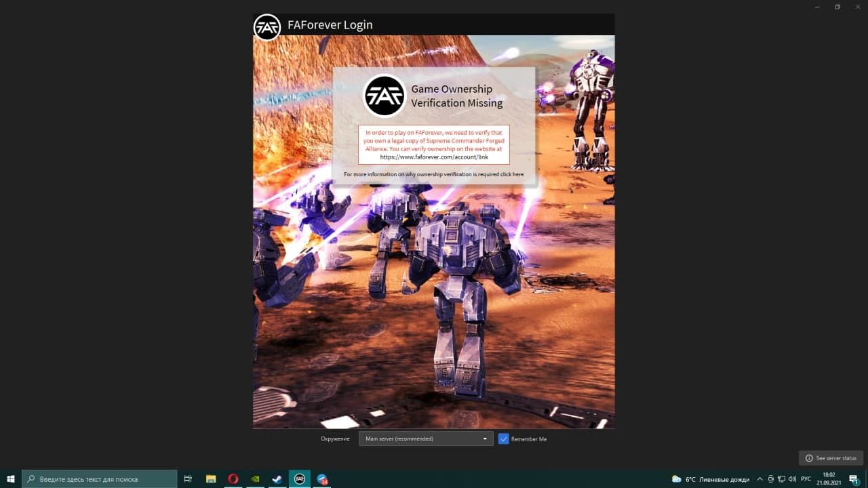Click the FAF logo beside Game Ownership heading
868x488 pixels.
click(x=384, y=96)
